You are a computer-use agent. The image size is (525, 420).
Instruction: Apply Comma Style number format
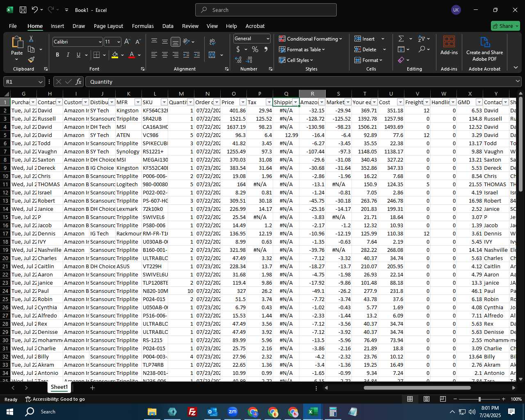(x=266, y=49)
